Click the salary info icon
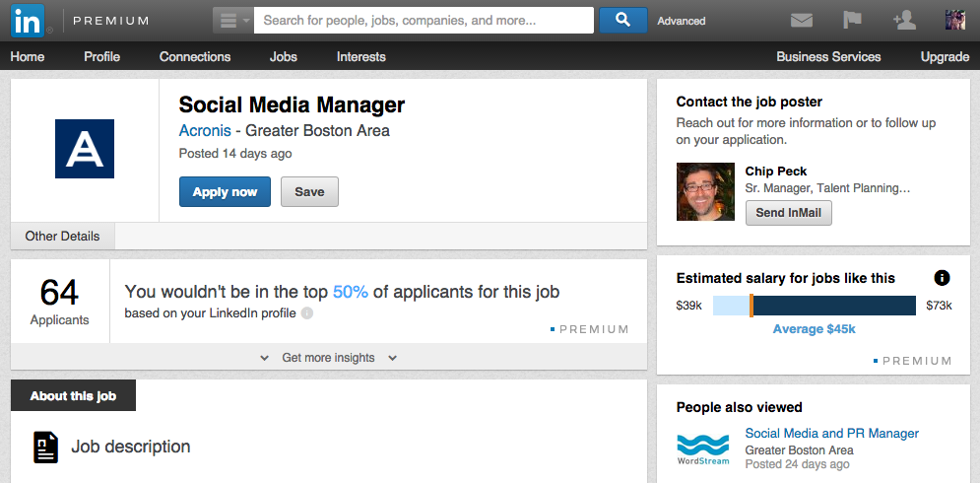The height and width of the screenshot is (483, 980). [942, 278]
